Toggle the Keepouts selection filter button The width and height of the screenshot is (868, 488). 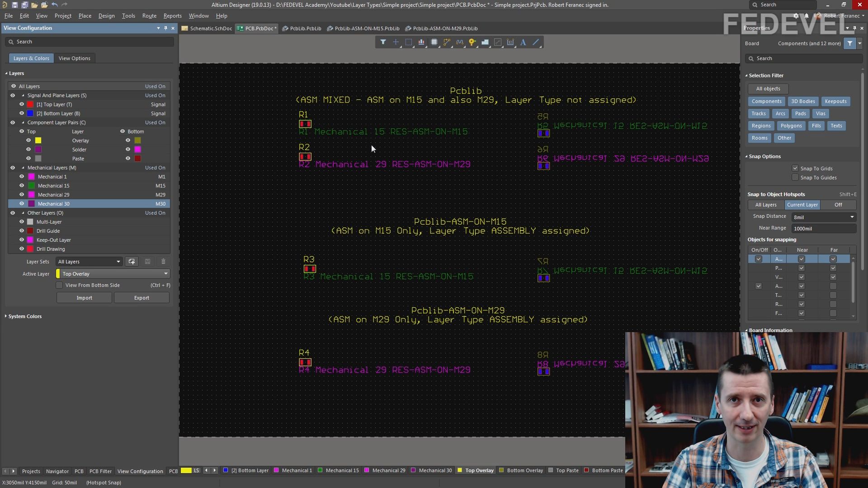[835, 101]
